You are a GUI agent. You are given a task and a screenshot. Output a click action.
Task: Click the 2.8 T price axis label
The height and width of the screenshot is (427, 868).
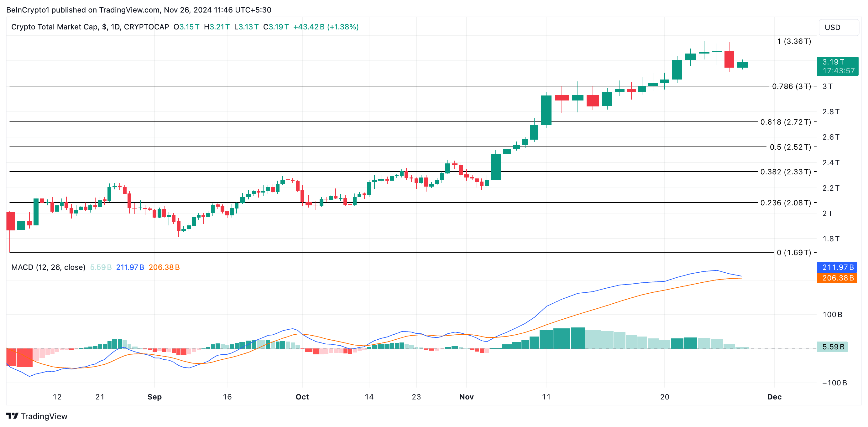[831, 111]
